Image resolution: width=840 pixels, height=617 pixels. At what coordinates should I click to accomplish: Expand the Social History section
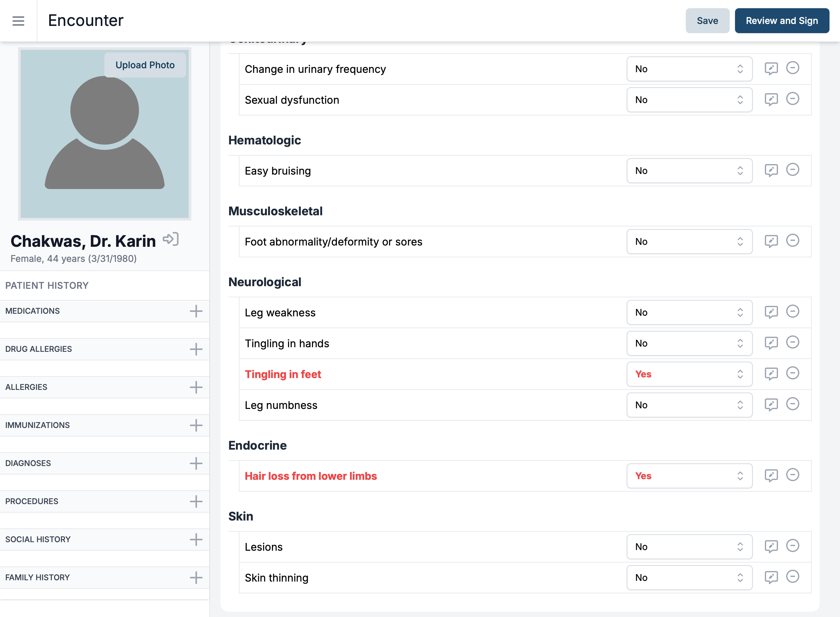(x=196, y=539)
